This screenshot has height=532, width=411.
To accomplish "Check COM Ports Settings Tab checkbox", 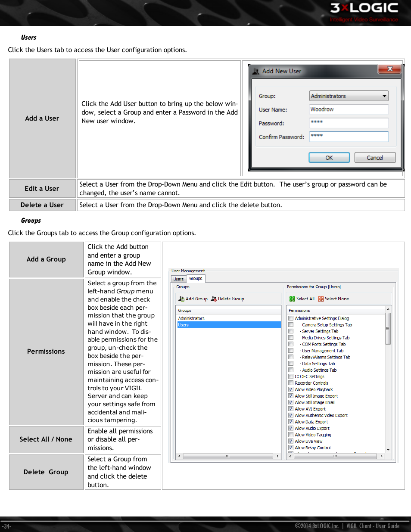I will pyautogui.click(x=291, y=344).
